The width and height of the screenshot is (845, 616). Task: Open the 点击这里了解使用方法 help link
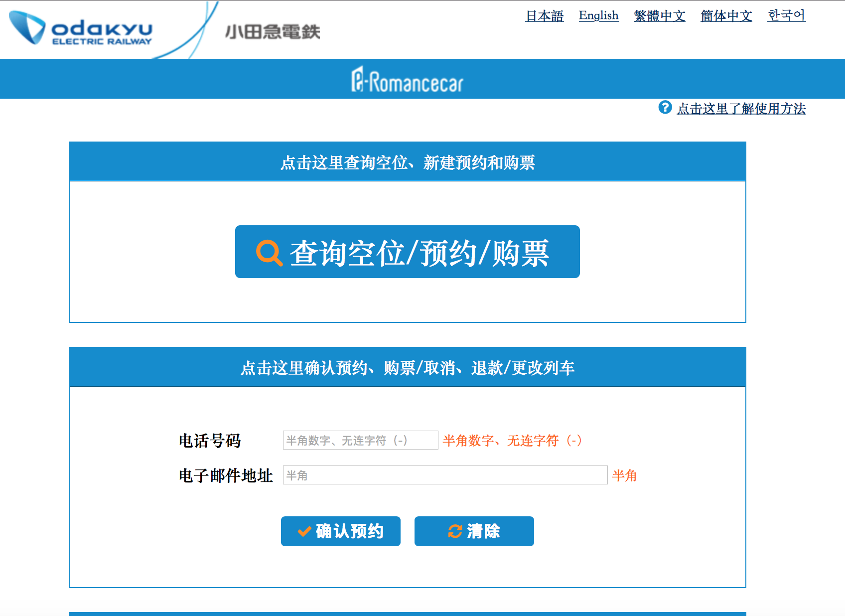[741, 108]
